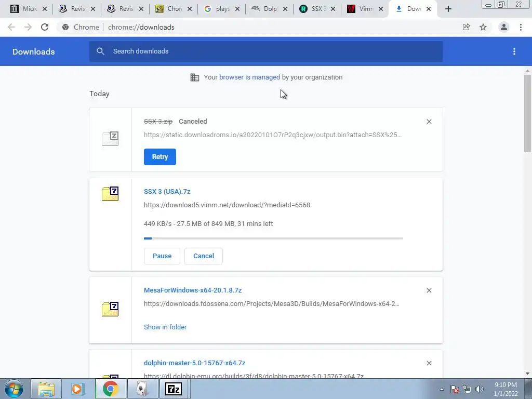Viewport: 532px width, 399px height.
Task: Click the downloadroms.io source URL
Action: click(x=273, y=135)
